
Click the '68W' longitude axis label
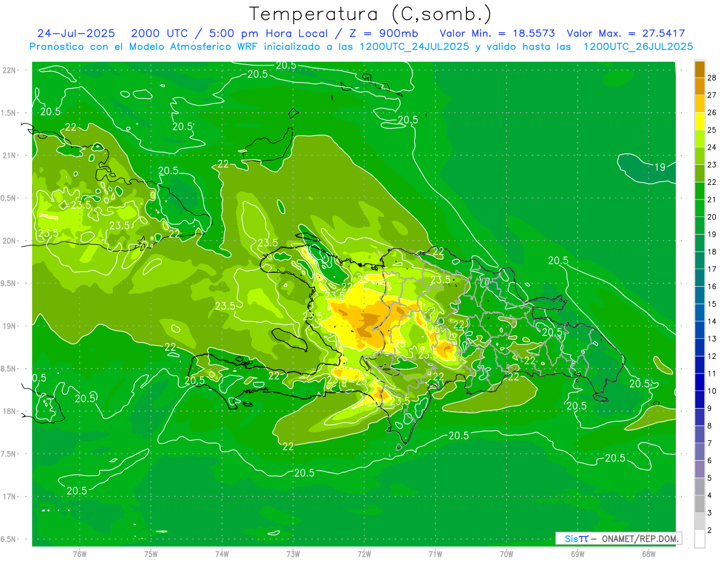tap(648, 554)
